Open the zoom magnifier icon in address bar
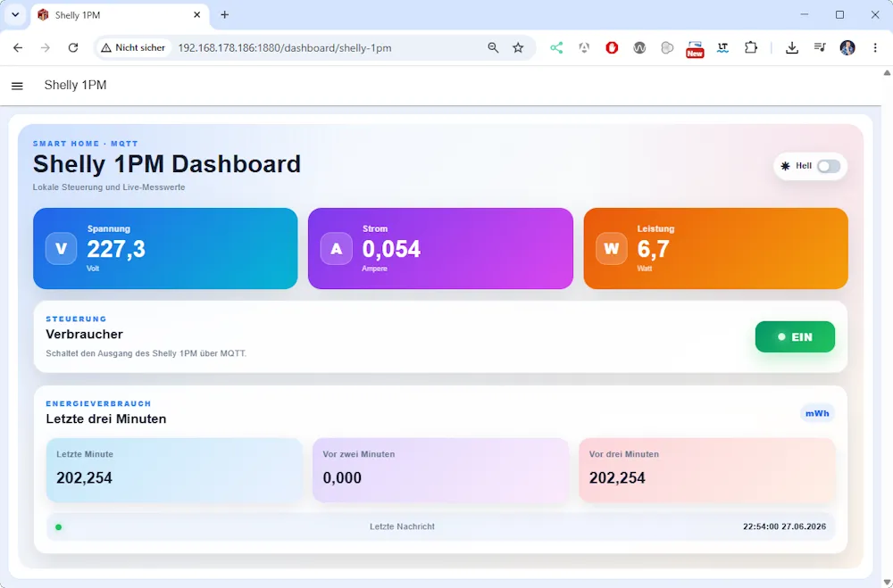Image resolution: width=893 pixels, height=588 pixels. (493, 48)
